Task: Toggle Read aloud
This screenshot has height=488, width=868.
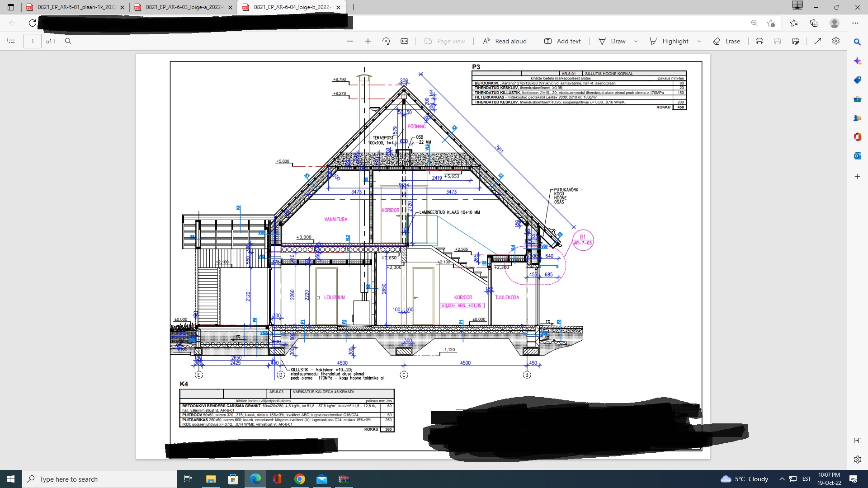Action: pos(505,41)
